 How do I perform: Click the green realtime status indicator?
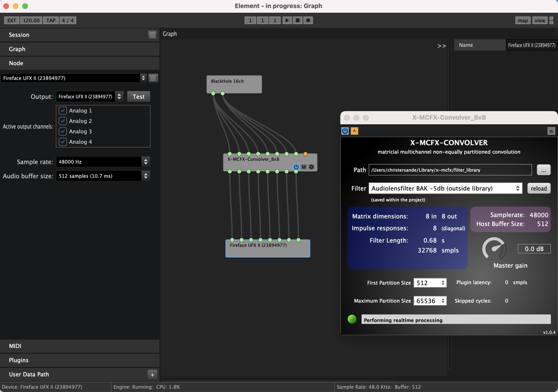[x=352, y=319]
